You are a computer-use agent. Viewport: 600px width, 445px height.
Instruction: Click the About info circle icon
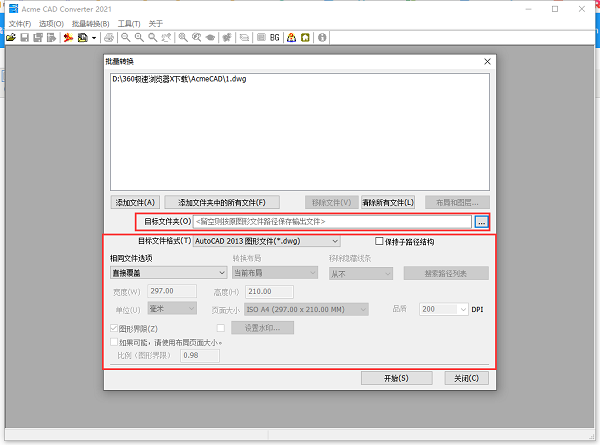322,37
